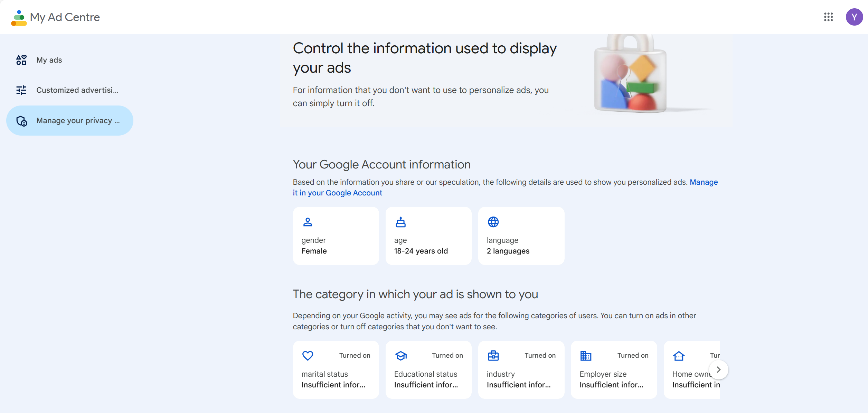
Task: Click the Employer size building icon
Action: click(x=586, y=356)
